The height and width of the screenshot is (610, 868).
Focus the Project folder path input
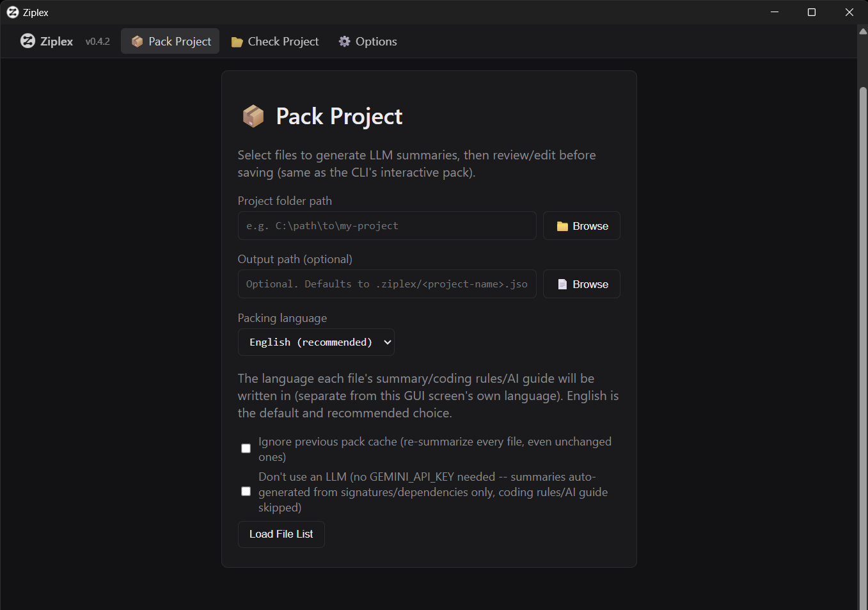pos(387,226)
